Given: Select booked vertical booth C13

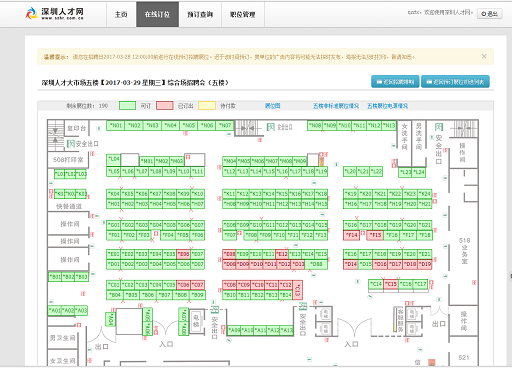Looking at the screenshot, I should [x=298, y=290].
